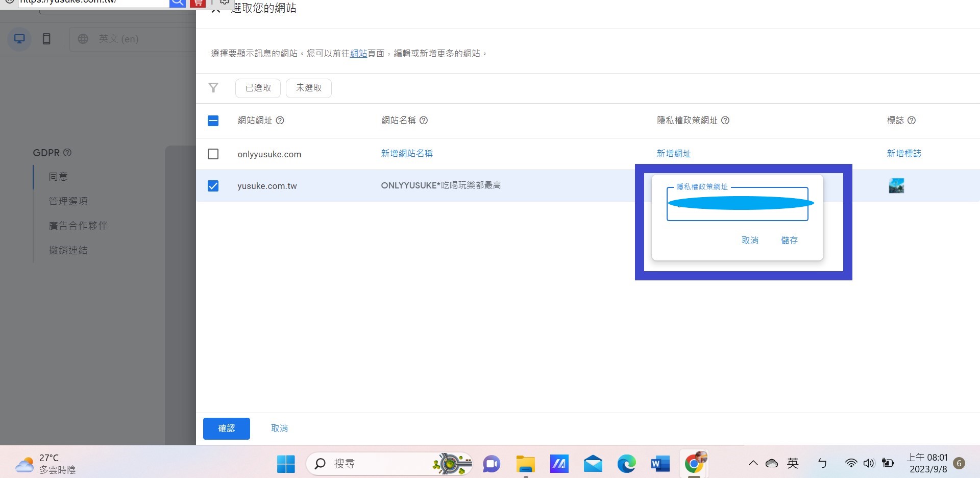Select the desktop preview icon
This screenshot has width=980, height=478.
pyautogui.click(x=19, y=39)
